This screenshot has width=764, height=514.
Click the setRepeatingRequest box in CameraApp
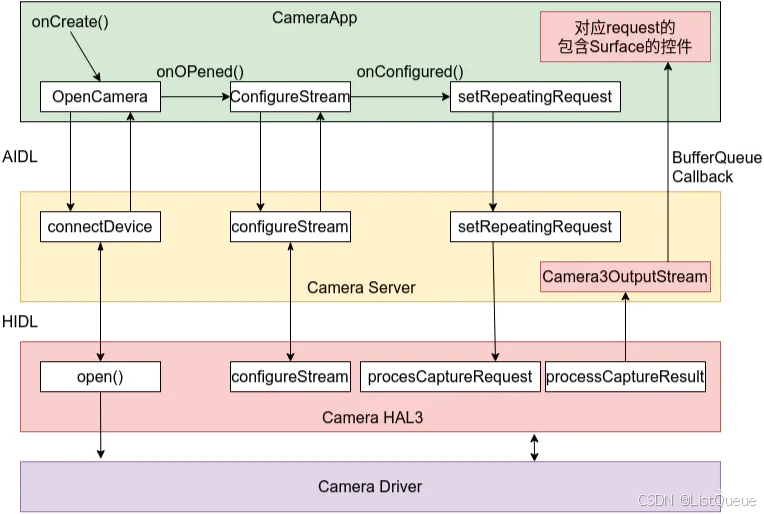(535, 96)
